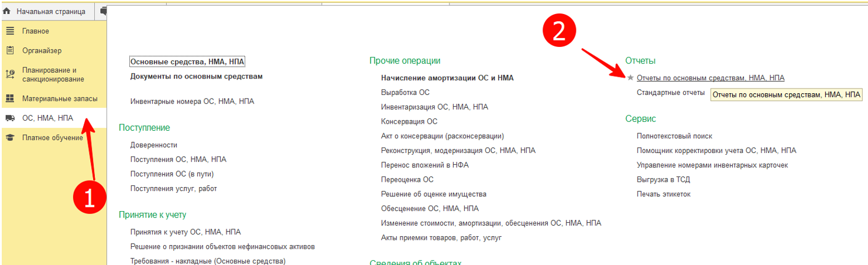Select Доверенности under Поступление
Screen dimensions: 868x265
point(153,145)
